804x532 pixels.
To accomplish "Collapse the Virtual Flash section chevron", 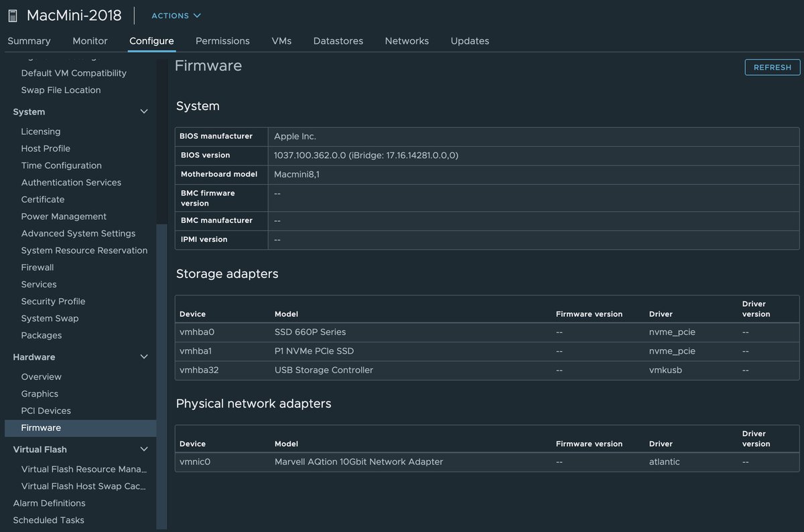I will pyautogui.click(x=143, y=450).
